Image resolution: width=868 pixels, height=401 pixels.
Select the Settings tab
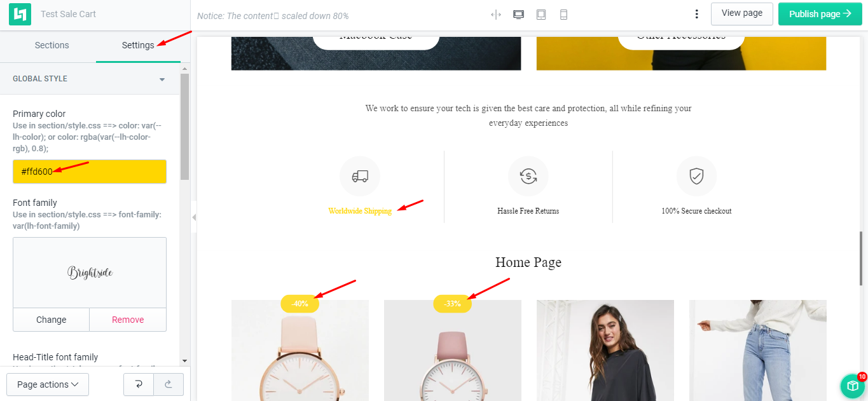(138, 45)
